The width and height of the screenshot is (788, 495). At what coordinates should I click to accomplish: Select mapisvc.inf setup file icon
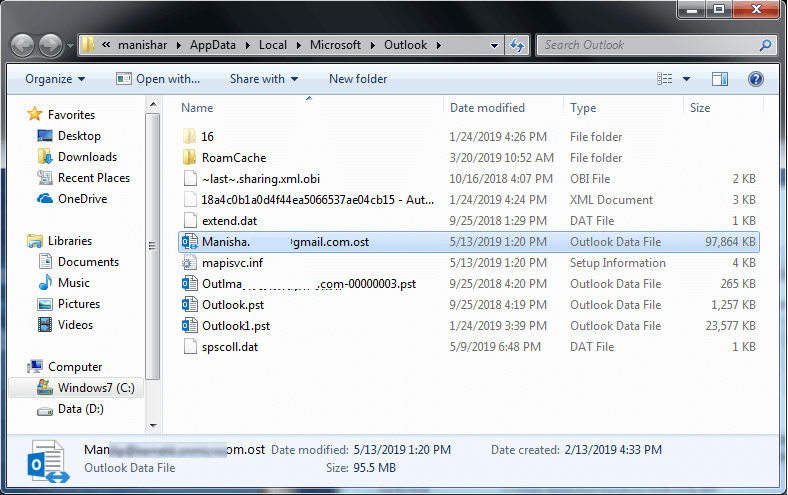[x=189, y=263]
